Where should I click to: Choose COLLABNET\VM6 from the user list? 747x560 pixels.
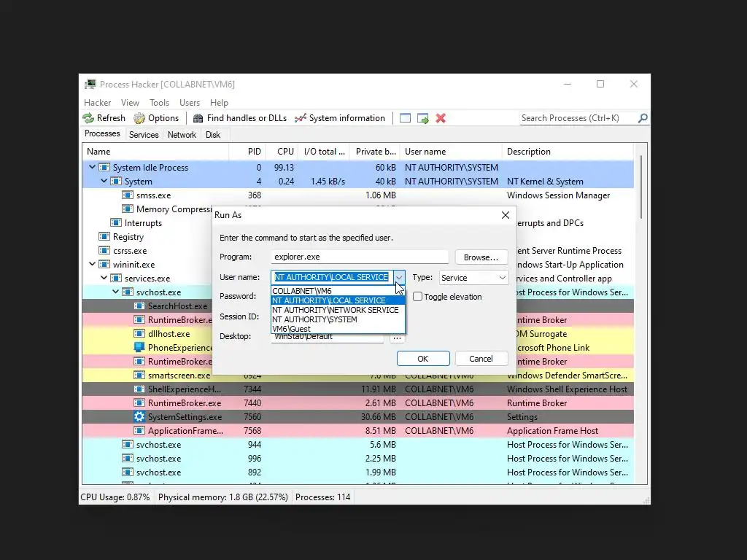[338, 291]
